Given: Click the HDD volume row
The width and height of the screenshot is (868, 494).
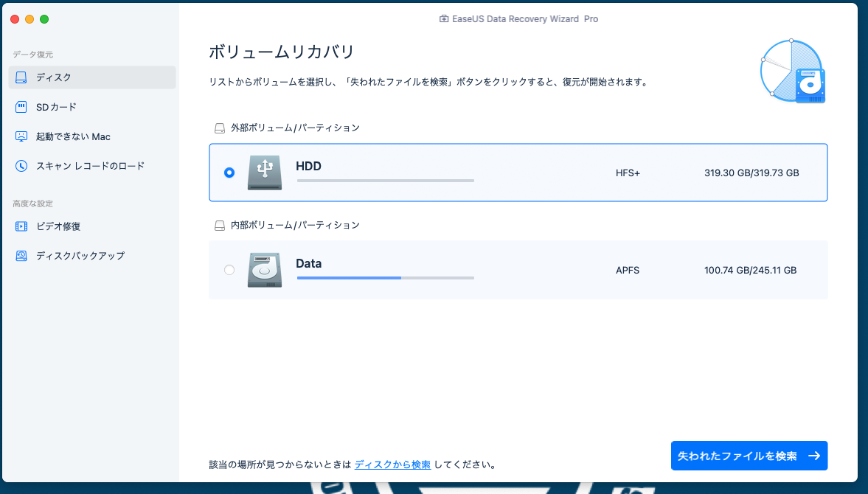Looking at the screenshot, I should click(516, 172).
